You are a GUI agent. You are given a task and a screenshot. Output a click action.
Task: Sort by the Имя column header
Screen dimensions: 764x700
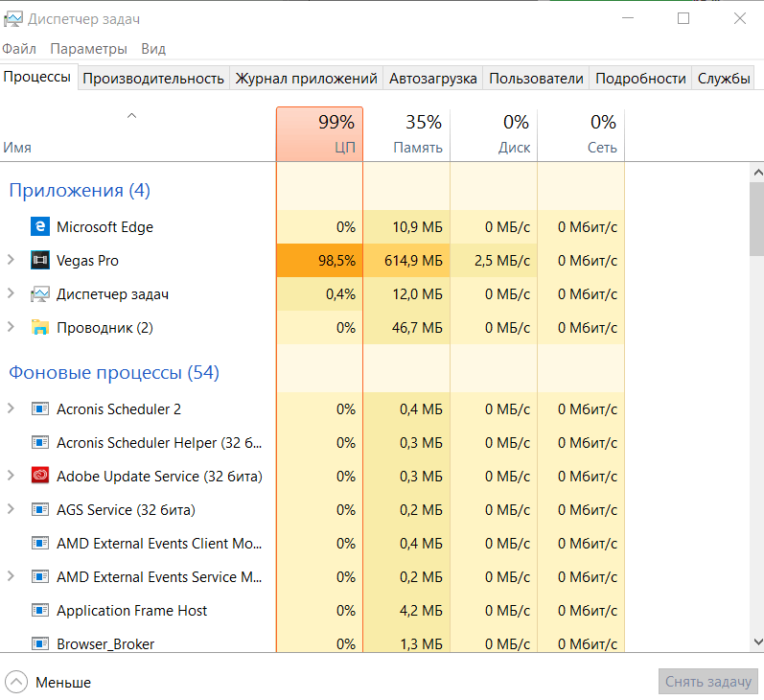[138, 134]
